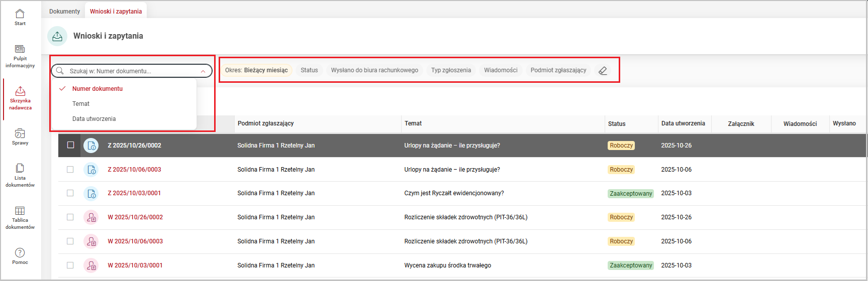
Task: Open Pomoc help icon
Action: tap(20, 253)
